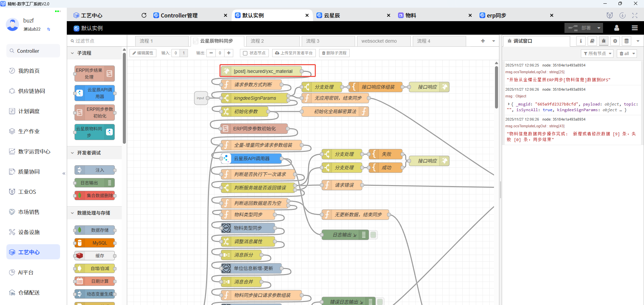Open the hamburger main menu
The image size is (644, 305).
[x=634, y=28]
